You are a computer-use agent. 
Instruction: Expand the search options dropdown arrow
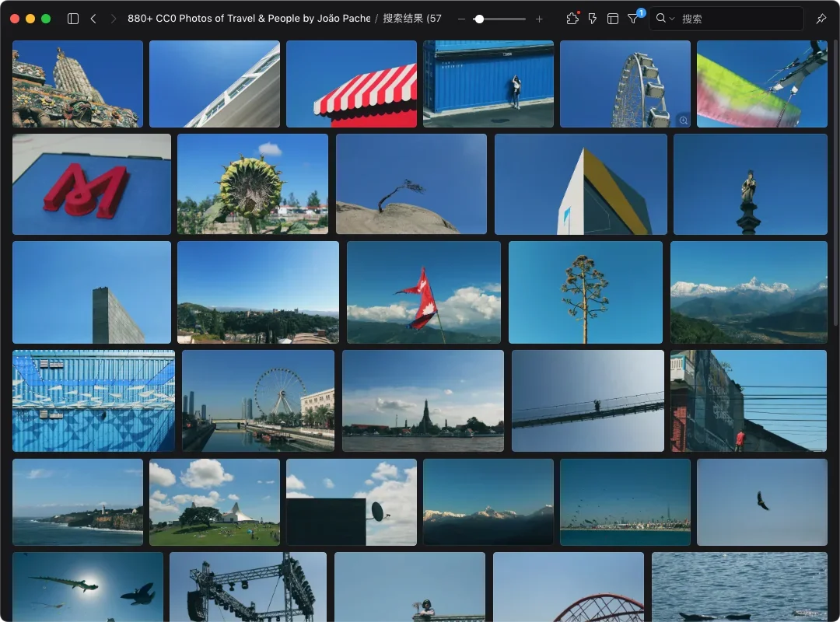pos(671,19)
